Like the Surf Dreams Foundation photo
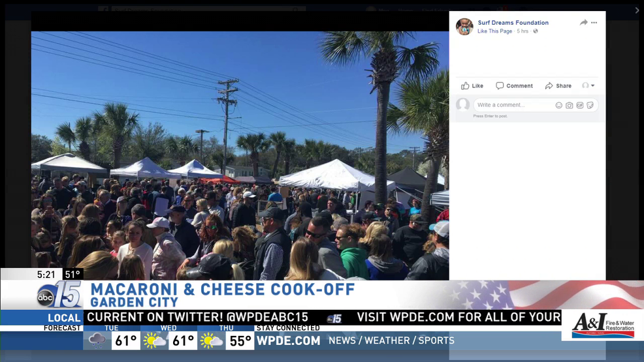Viewport: 644px width, 362px height. (472, 85)
